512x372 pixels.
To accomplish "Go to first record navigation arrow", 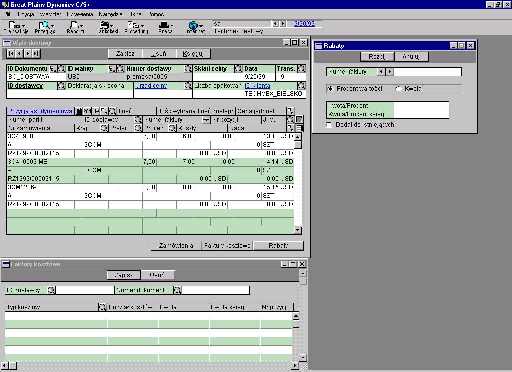I will pyautogui.click(x=11, y=53).
